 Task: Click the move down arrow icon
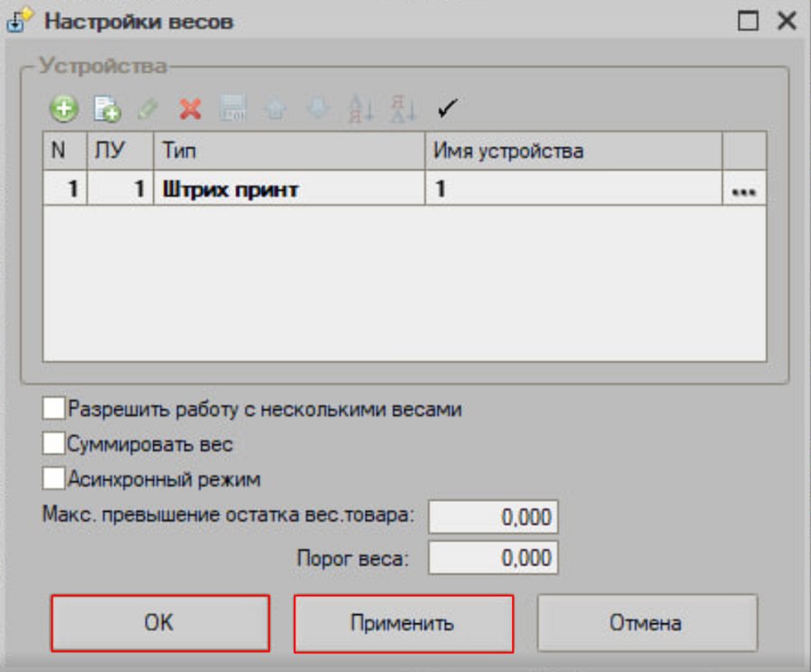pos(318,109)
